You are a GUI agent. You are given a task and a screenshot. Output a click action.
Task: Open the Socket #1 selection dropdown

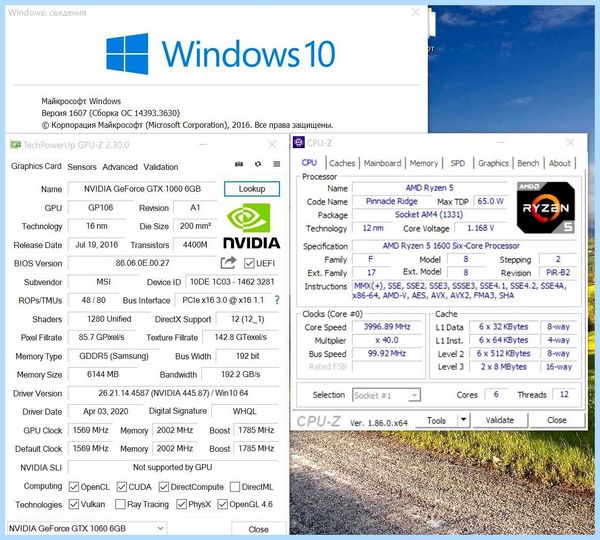point(386,395)
